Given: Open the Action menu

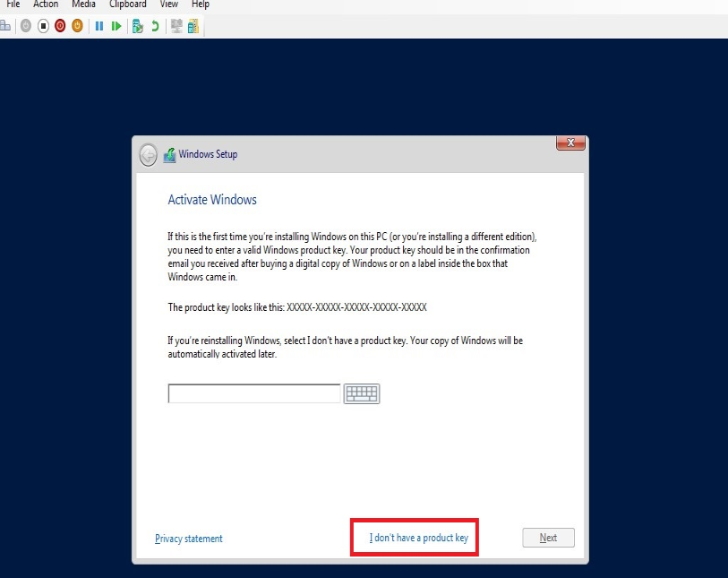Looking at the screenshot, I should point(46,4).
